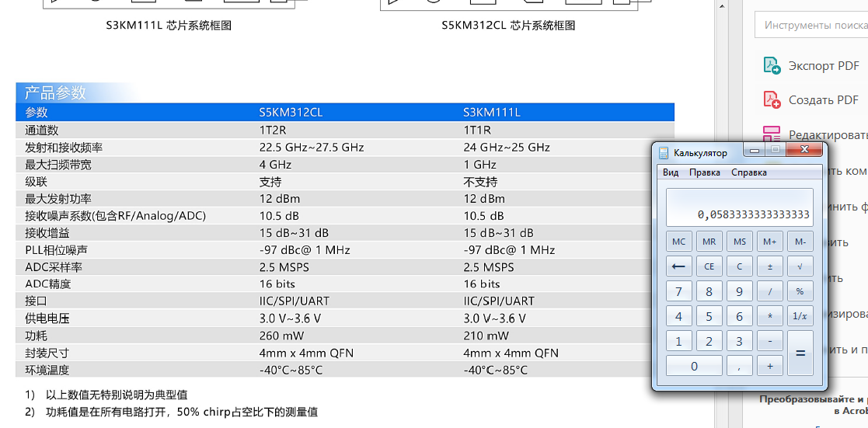Click the Calculator result display
The height and width of the screenshot is (428, 868).
(739, 207)
